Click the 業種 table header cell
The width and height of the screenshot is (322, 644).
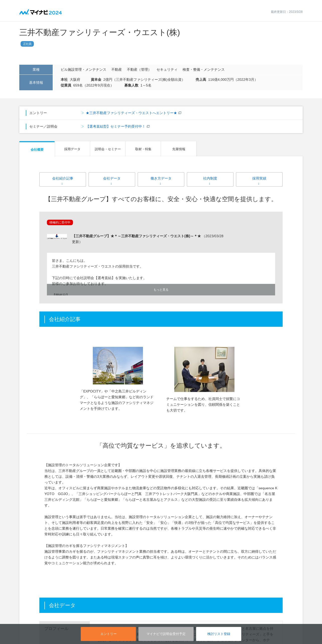(36, 69)
